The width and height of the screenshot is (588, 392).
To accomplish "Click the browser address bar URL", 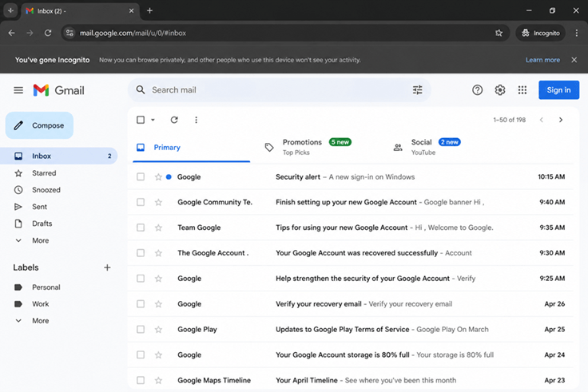I will click(133, 33).
